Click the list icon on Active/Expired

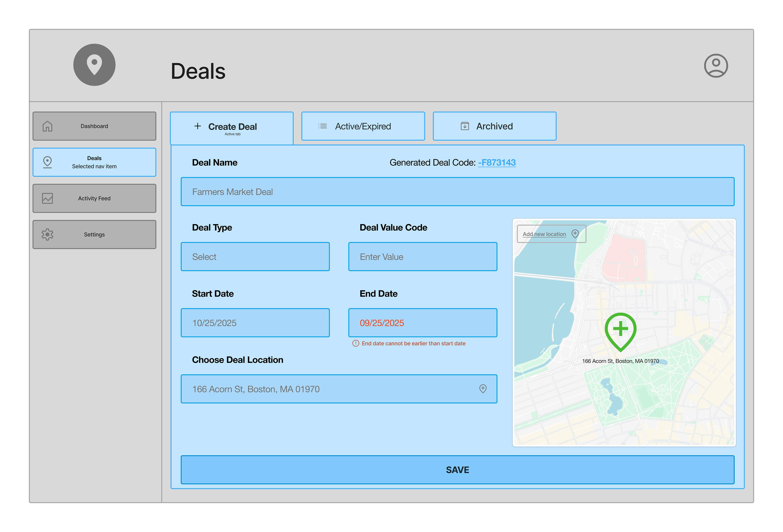tap(322, 126)
